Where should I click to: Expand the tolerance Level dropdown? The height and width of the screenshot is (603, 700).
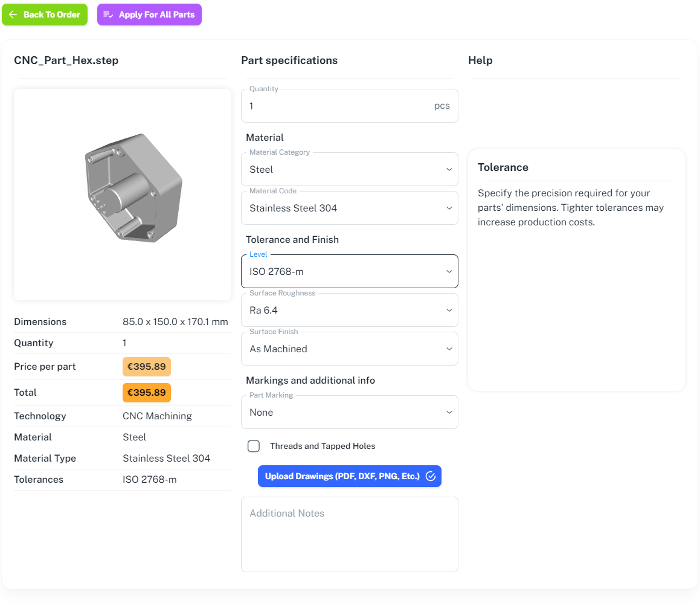click(349, 272)
